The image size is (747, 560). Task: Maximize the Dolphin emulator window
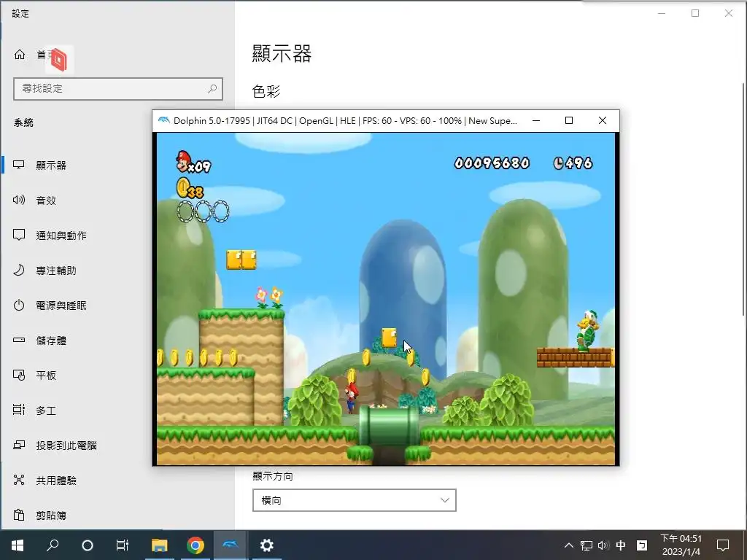tap(569, 120)
